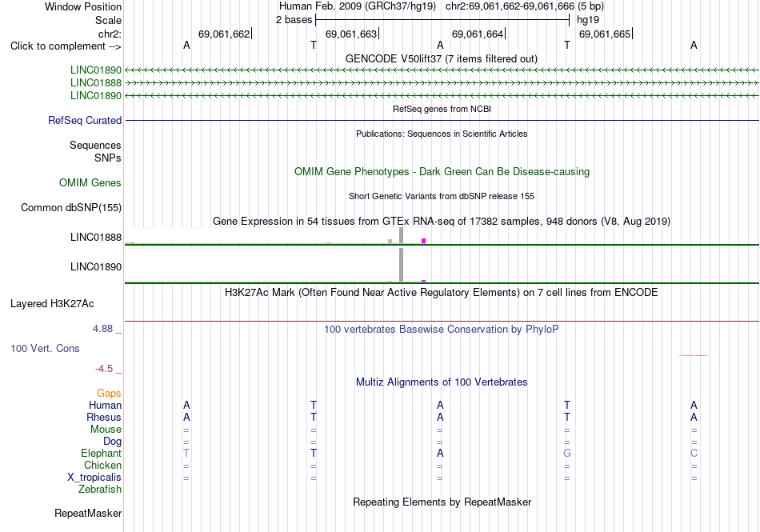Click the '100 Vert. Cons' track label
The height and width of the screenshot is (532, 760).
pos(45,348)
